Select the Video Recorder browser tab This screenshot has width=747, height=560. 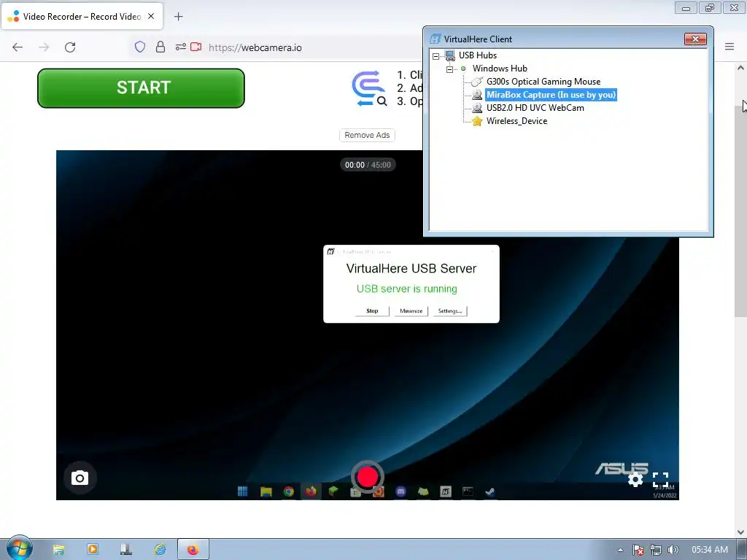click(x=82, y=16)
